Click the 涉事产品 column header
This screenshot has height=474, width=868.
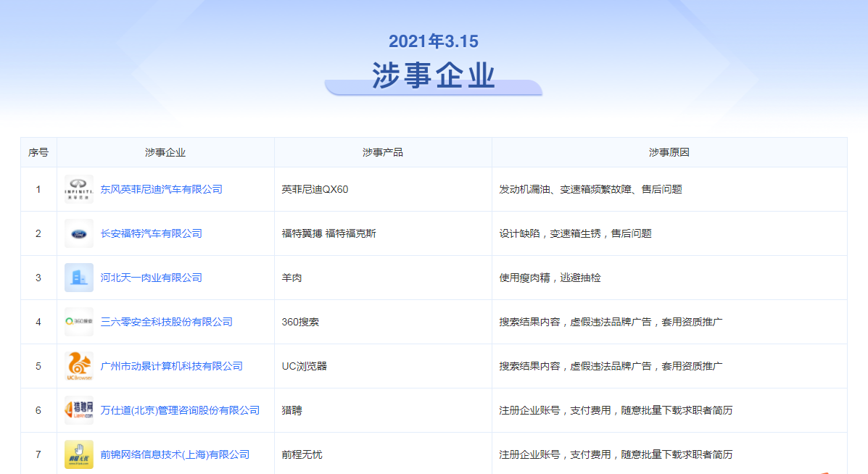[x=383, y=152]
